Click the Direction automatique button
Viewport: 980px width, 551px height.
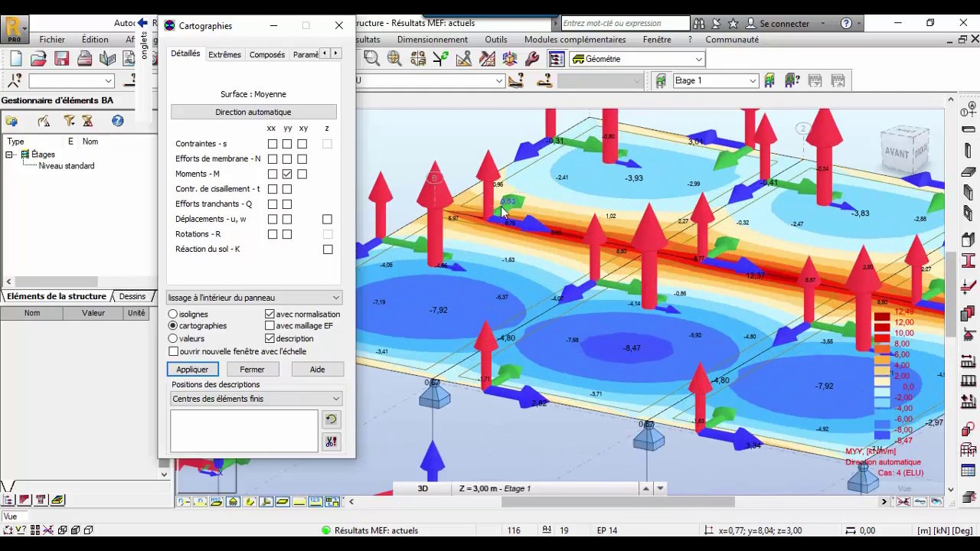(x=253, y=112)
